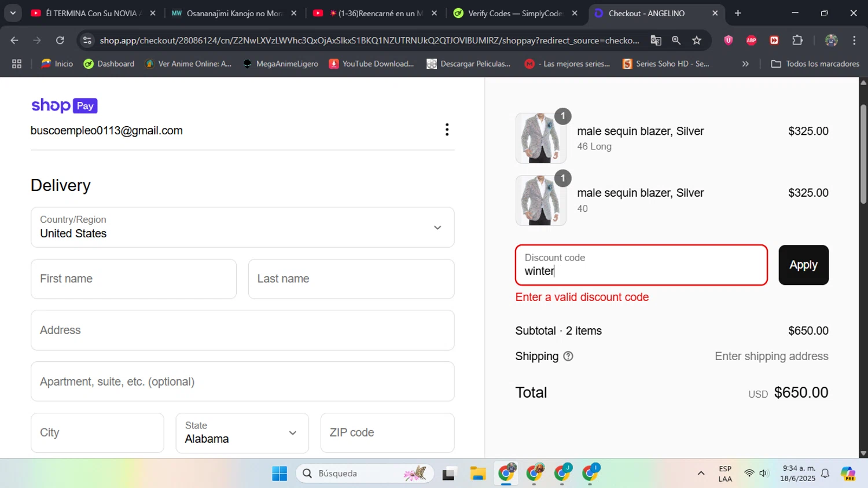Open the volume icon in the system tray
The width and height of the screenshot is (868, 488).
[x=764, y=474]
